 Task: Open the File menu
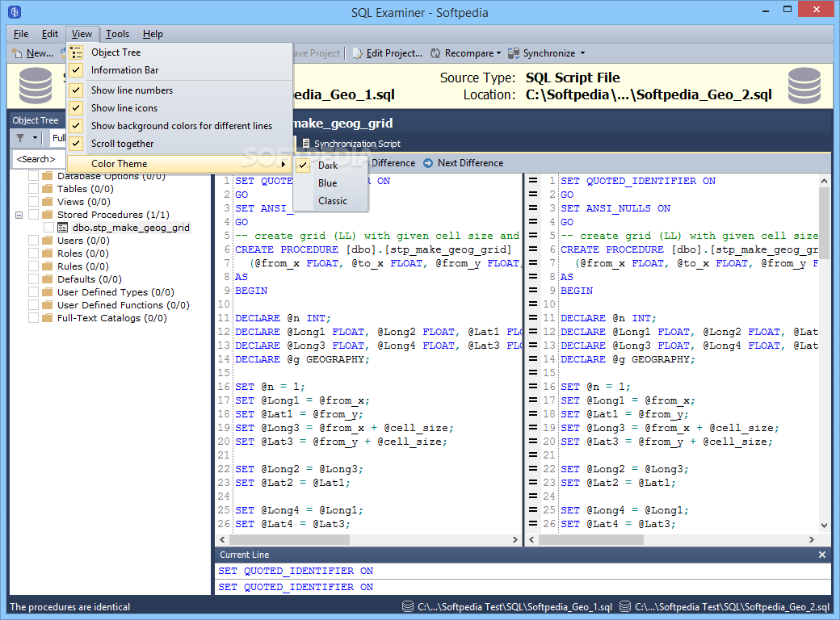pos(21,34)
